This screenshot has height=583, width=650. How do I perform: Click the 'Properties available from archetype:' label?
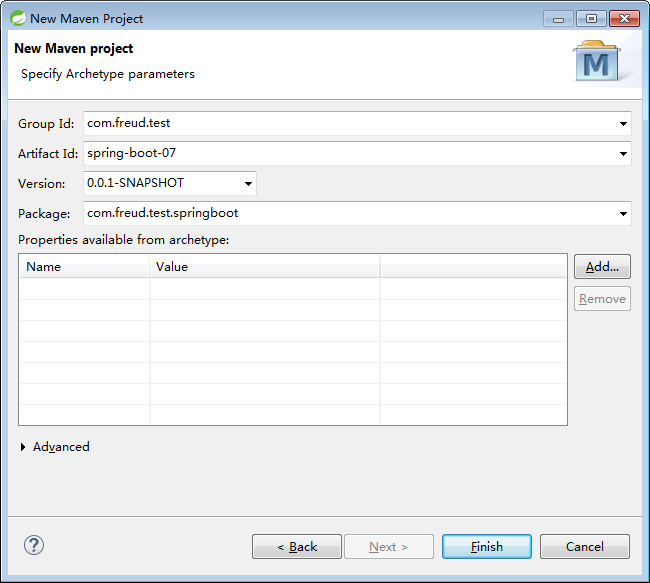coord(124,240)
